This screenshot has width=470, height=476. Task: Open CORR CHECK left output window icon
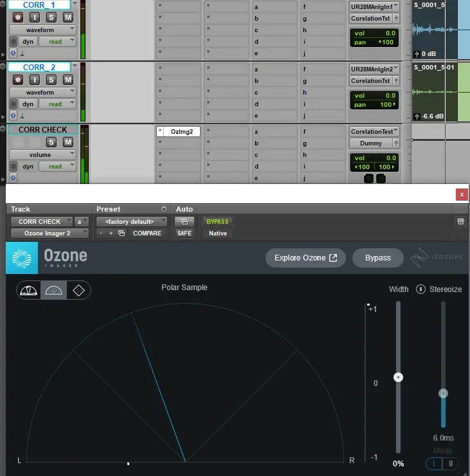(368, 178)
